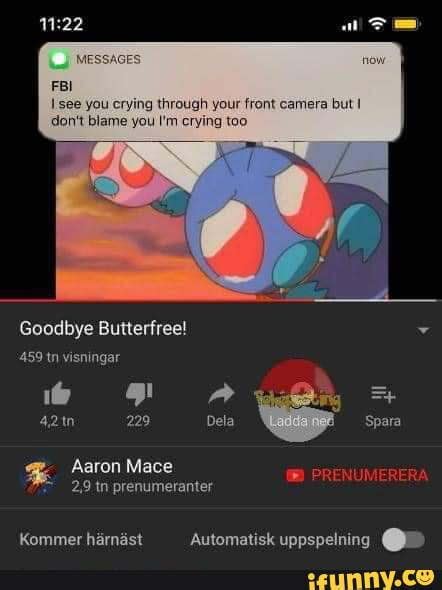442x590 pixels.
Task: Open the Aaron Mace channel name
Action: tap(122, 467)
